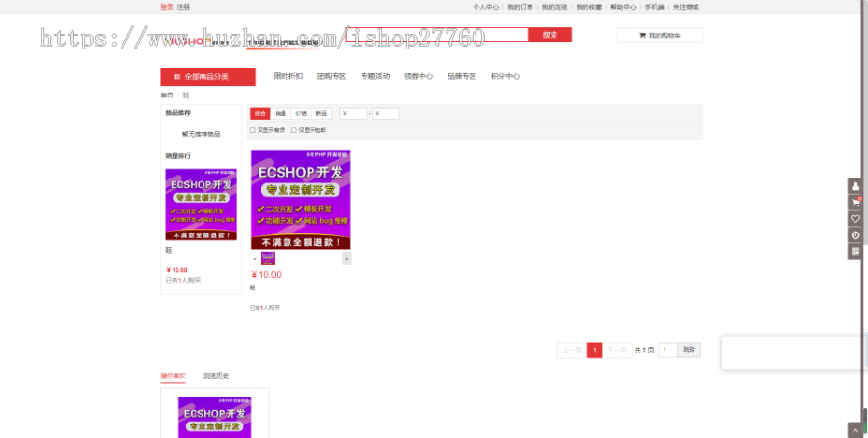Click the 上一页 pagination button
868x438 pixels.
coord(572,350)
